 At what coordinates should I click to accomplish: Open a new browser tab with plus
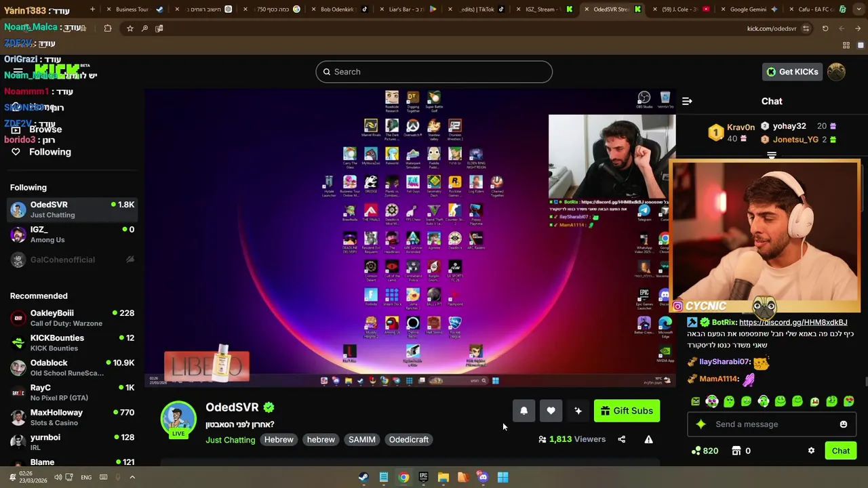point(92,9)
